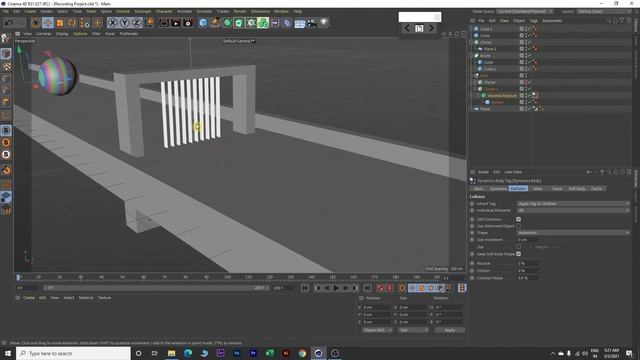Open the Layout dropdown at top right
Viewport: 640px width, 360px height.
603,11
